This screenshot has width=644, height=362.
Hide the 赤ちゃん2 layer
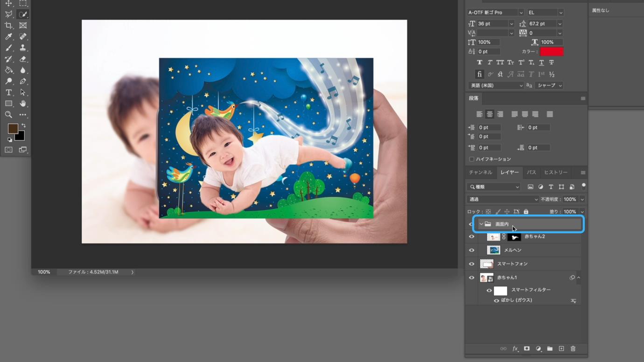point(471,237)
